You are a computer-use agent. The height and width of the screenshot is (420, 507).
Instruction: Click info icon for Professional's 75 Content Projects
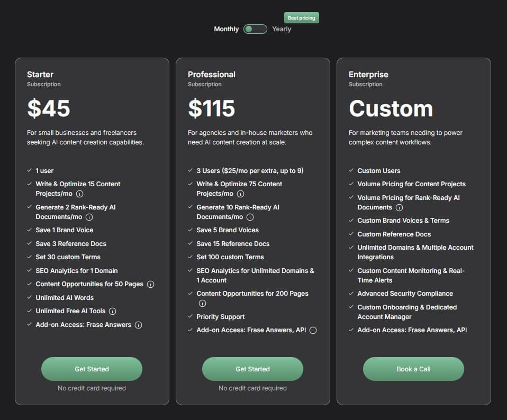coord(241,194)
